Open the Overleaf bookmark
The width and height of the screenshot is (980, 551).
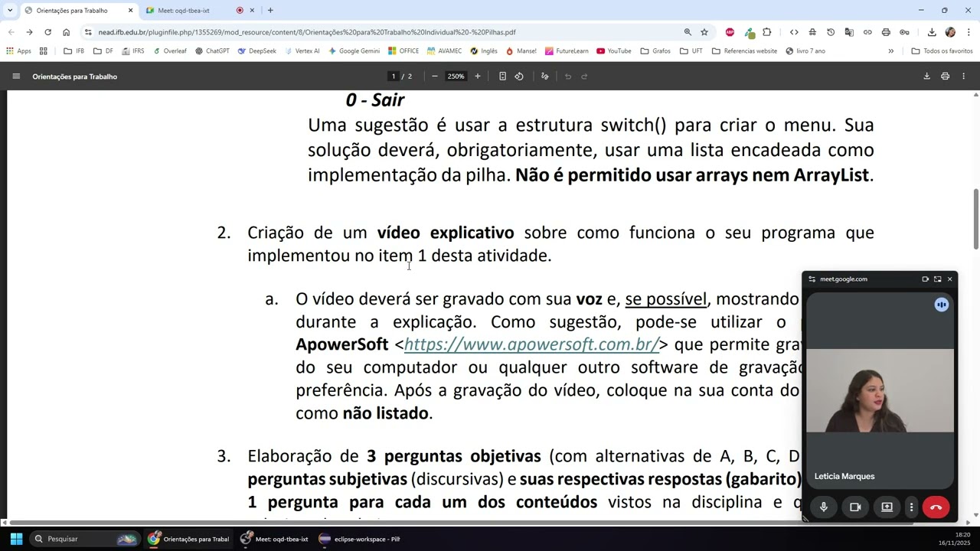pyautogui.click(x=169, y=51)
